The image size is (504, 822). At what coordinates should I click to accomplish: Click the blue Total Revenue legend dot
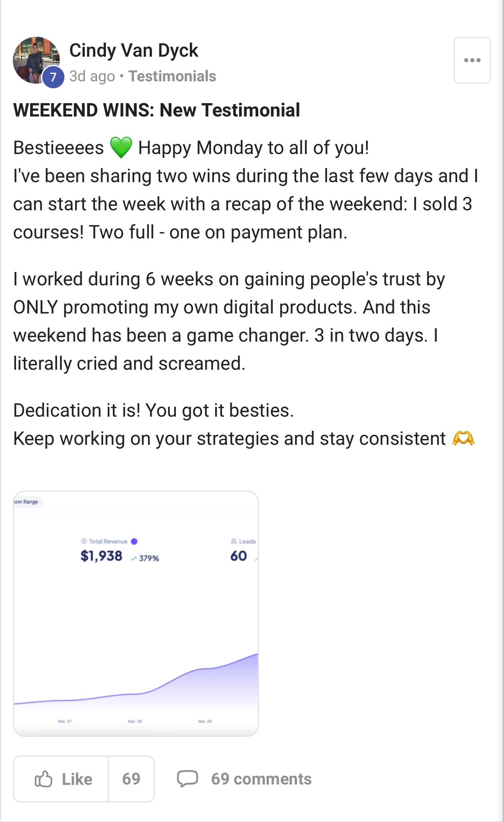pyautogui.click(x=134, y=541)
